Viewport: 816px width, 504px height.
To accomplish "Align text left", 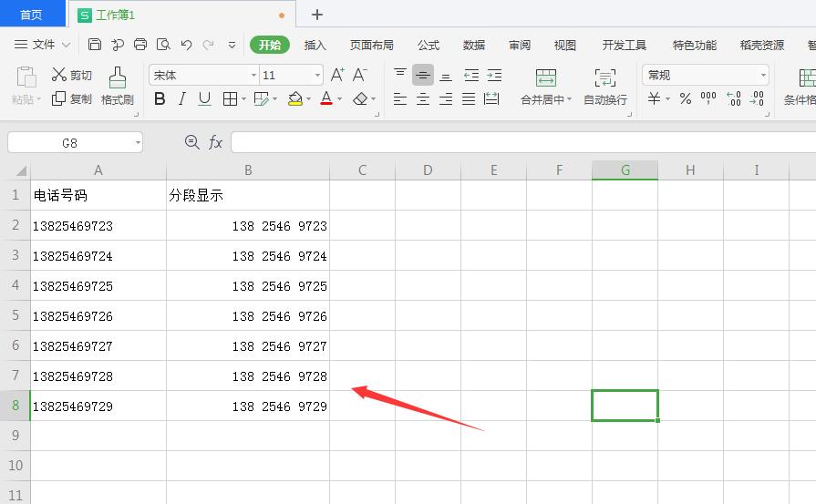I will click(x=400, y=98).
